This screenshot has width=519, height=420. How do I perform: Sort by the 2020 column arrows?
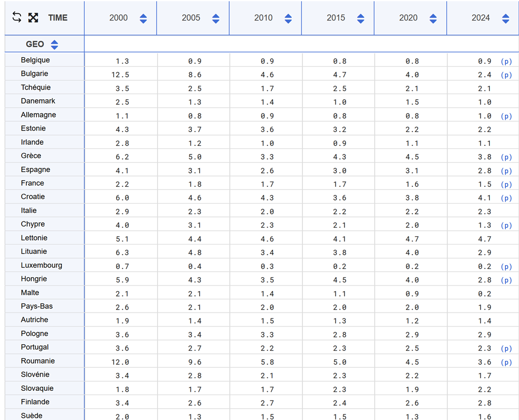(433, 18)
